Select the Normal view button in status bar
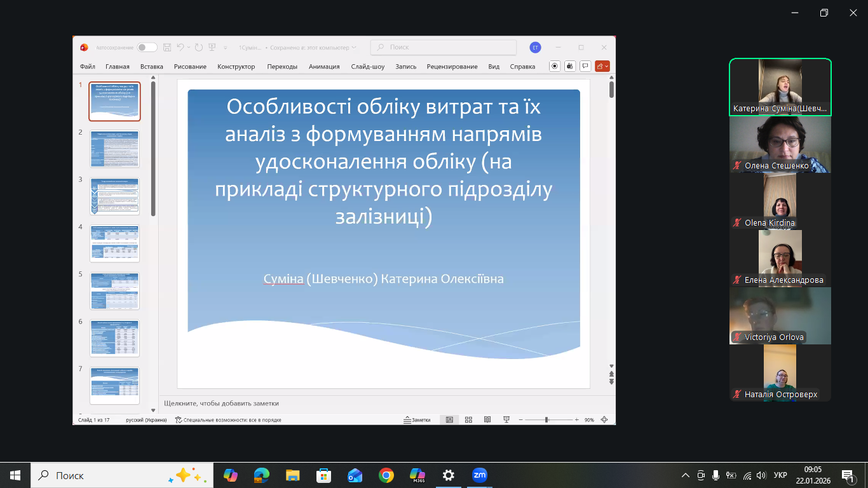The image size is (868, 488). pyautogui.click(x=449, y=420)
